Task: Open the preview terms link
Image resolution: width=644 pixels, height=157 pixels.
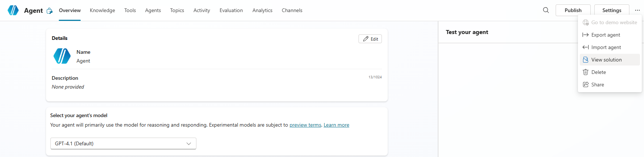Action: (x=305, y=125)
